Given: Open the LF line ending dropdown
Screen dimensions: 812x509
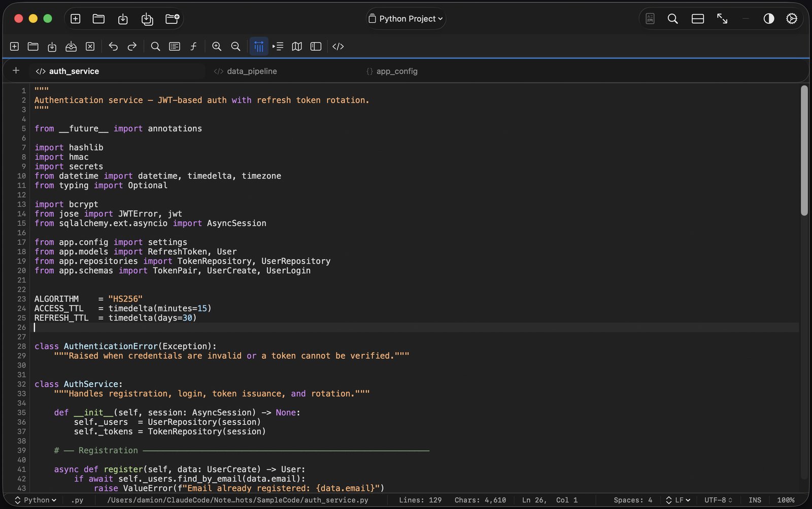Looking at the screenshot, I should tap(678, 500).
